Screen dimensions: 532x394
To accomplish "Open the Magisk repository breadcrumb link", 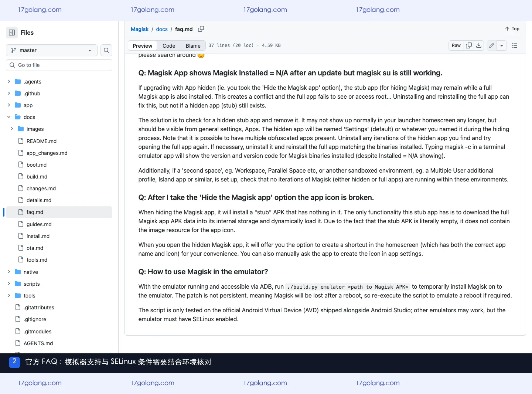I will (x=140, y=29).
